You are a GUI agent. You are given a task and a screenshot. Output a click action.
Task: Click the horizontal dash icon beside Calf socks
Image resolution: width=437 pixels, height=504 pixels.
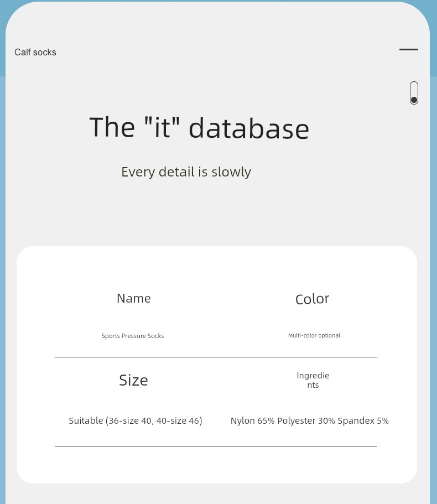[408, 50]
